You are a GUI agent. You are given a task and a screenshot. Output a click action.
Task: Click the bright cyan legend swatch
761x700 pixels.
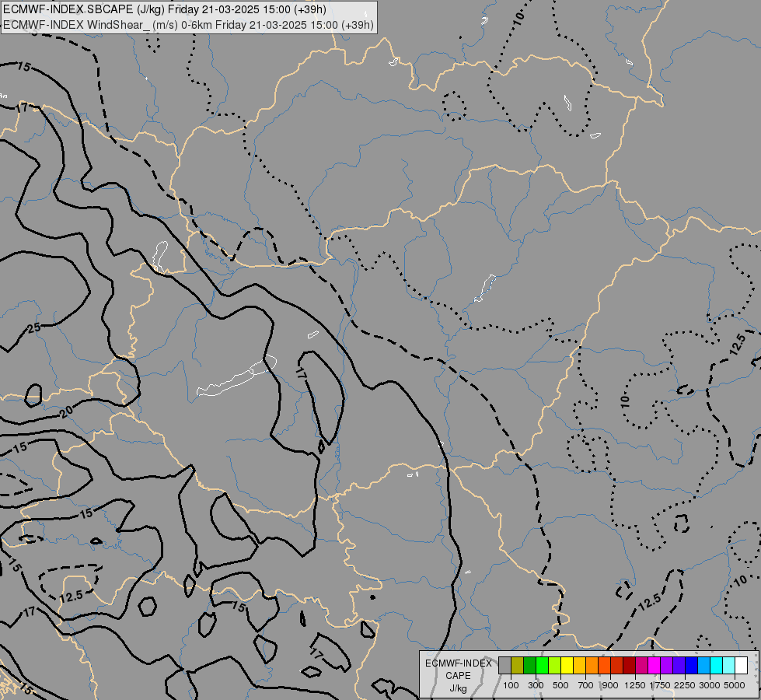tap(716, 665)
